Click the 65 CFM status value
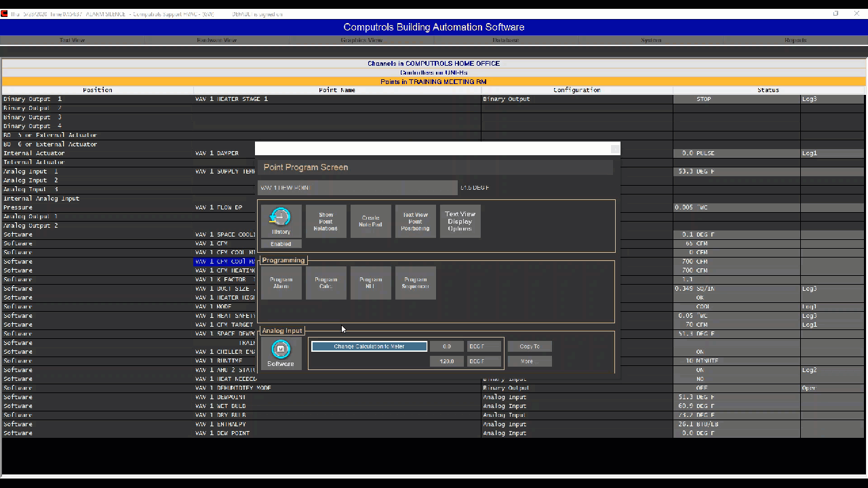Viewport: 868px width, 488px height. point(696,243)
